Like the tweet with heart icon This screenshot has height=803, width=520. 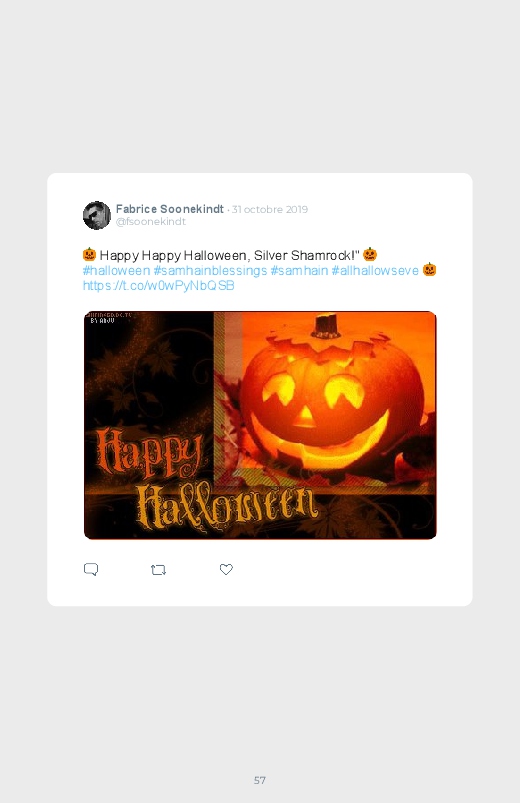(226, 569)
